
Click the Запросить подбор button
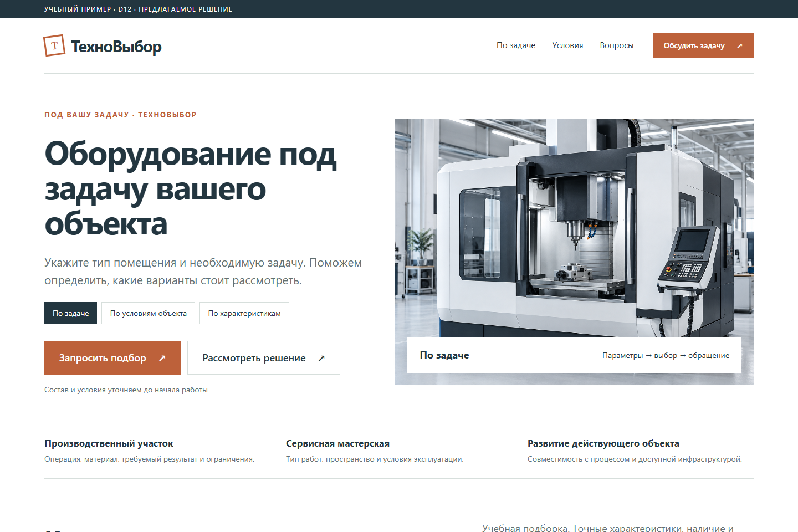coord(112,358)
